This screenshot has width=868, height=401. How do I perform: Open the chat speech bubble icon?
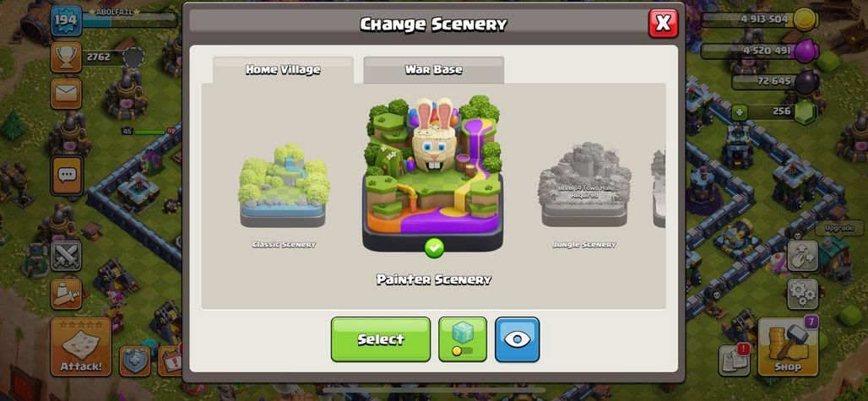coord(67,176)
